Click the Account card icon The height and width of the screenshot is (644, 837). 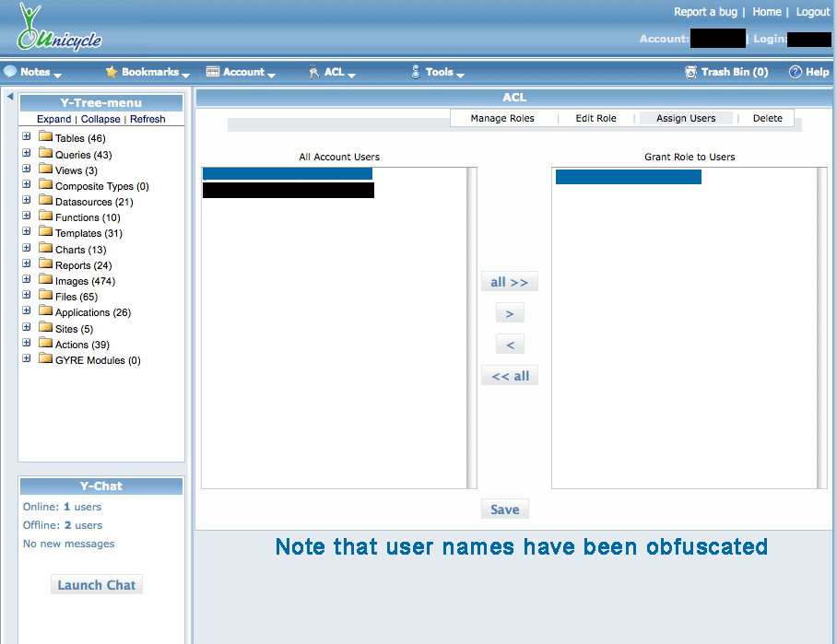coord(213,72)
